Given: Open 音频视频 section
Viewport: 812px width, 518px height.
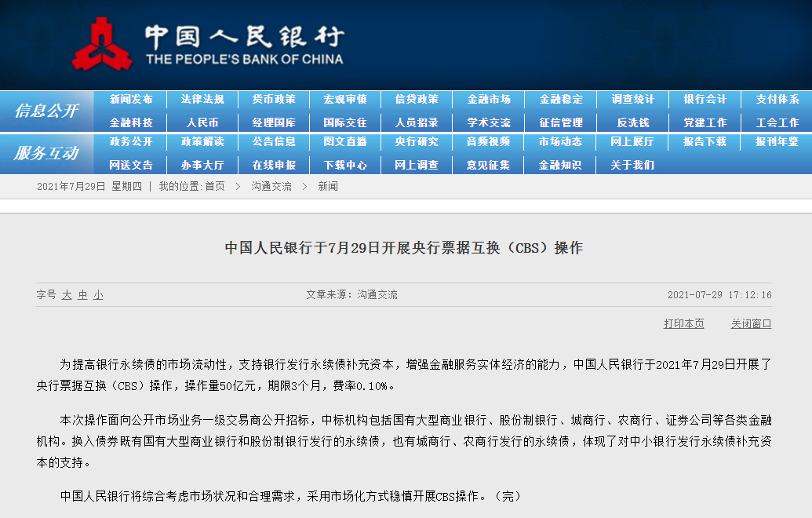Looking at the screenshot, I should (489, 141).
